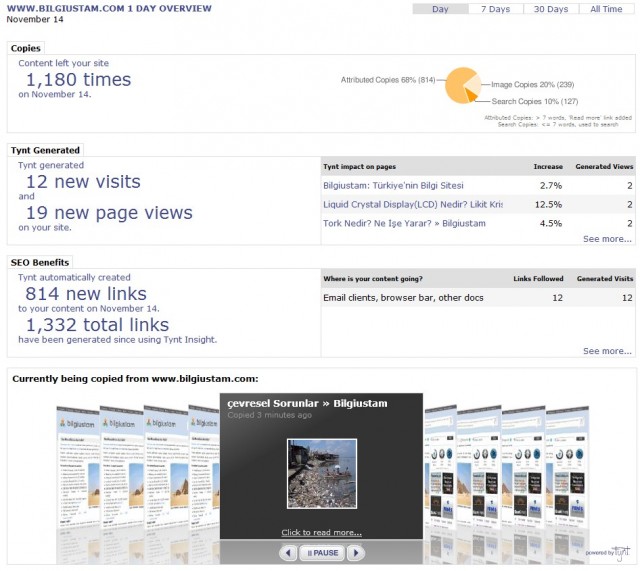Click the WWW.BILGIUSTAM.COM 1 DAY OVERVIEW heading
The width and height of the screenshot is (640, 571).
coord(109,8)
